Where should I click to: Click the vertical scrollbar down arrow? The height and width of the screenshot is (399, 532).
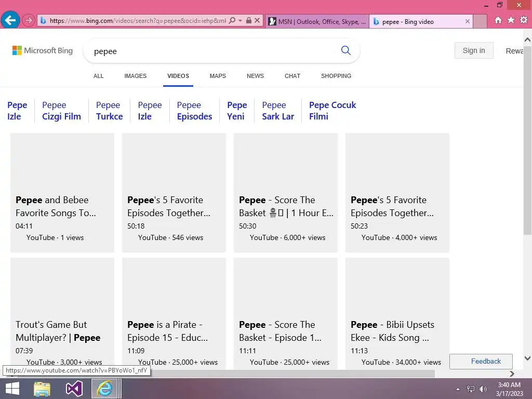click(527, 358)
